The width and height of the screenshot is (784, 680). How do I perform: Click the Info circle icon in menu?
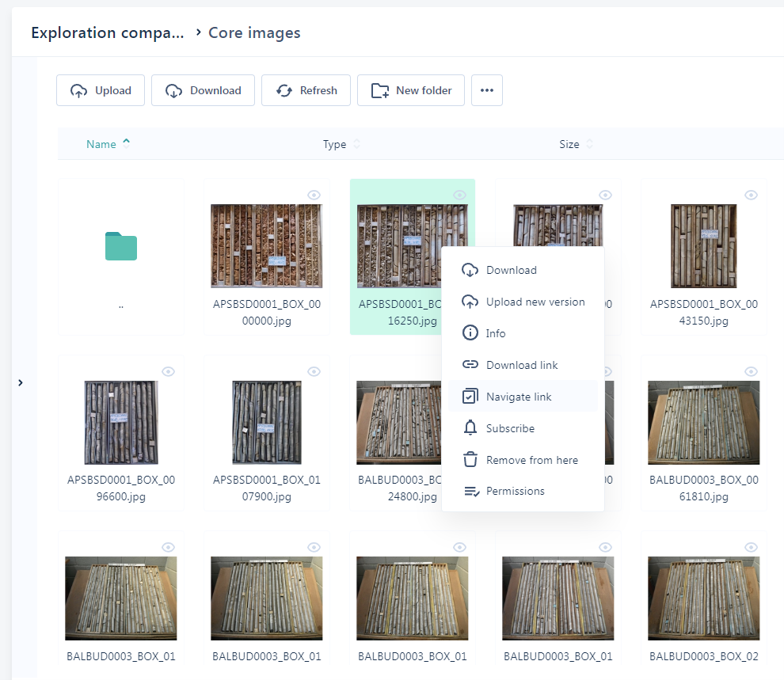click(x=470, y=333)
